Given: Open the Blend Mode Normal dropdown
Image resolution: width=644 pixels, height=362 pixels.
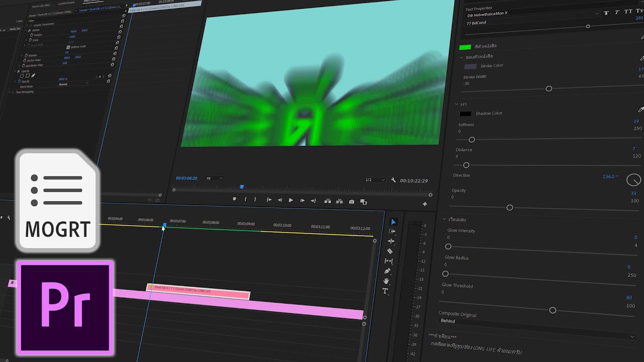Looking at the screenshot, I should pos(73,84).
